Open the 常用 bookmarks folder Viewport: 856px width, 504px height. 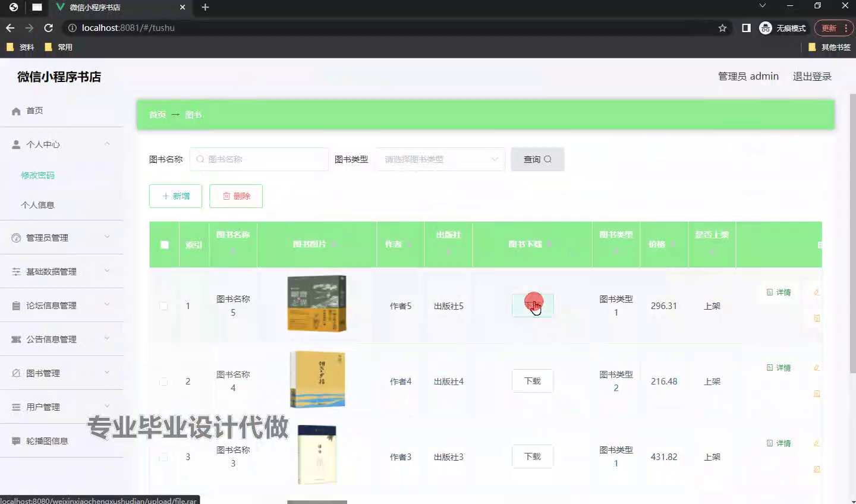(58, 47)
